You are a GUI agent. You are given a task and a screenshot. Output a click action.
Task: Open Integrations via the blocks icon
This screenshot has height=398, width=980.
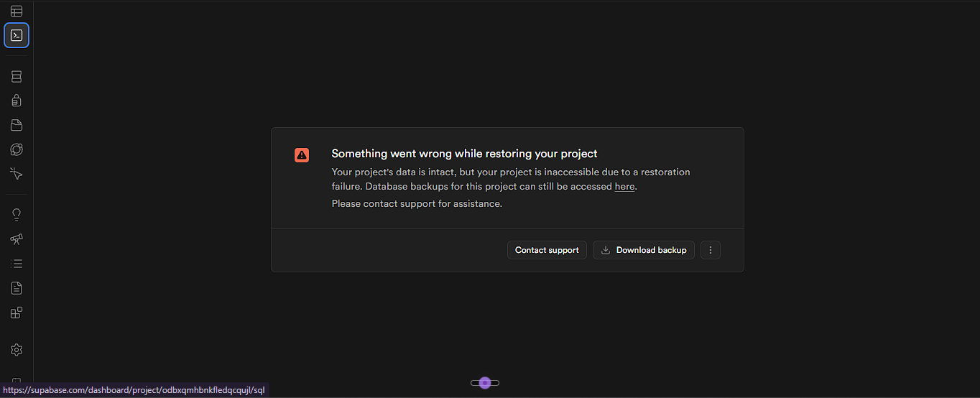tap(17, 313)
